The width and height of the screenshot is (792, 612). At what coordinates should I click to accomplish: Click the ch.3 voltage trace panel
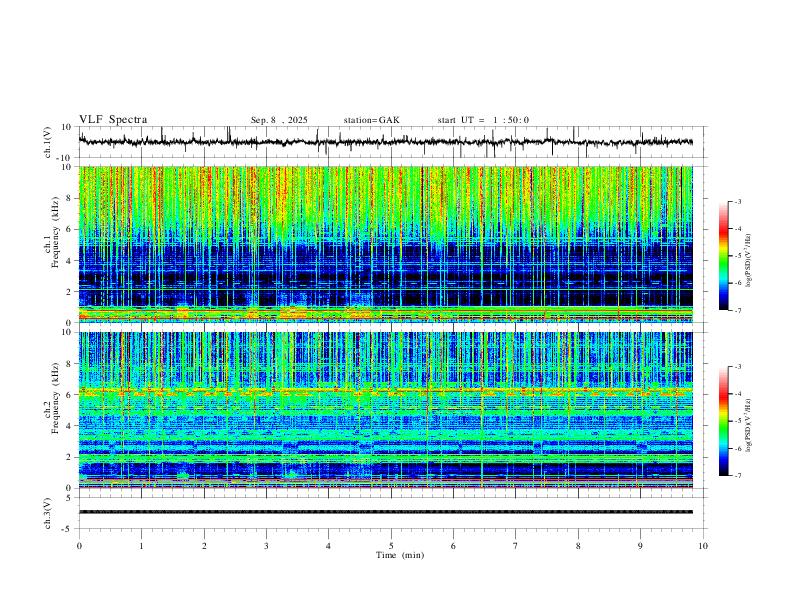(x=391, y=513)
